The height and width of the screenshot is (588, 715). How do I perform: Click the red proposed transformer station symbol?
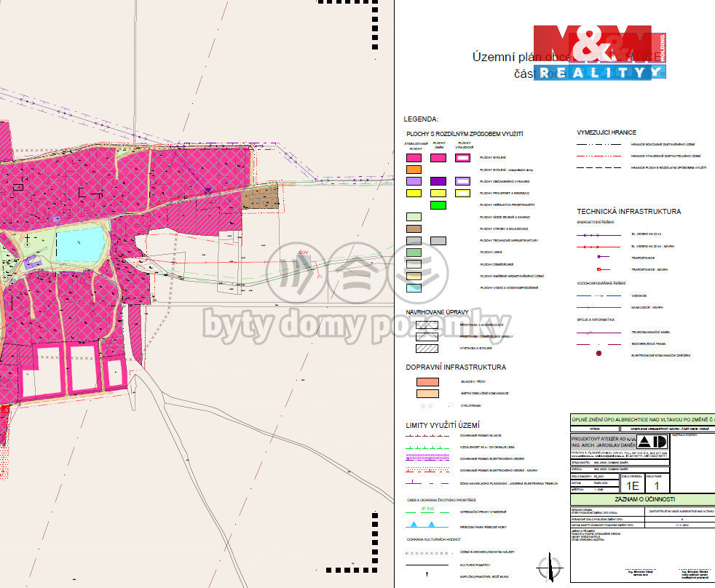pos(599,269)
